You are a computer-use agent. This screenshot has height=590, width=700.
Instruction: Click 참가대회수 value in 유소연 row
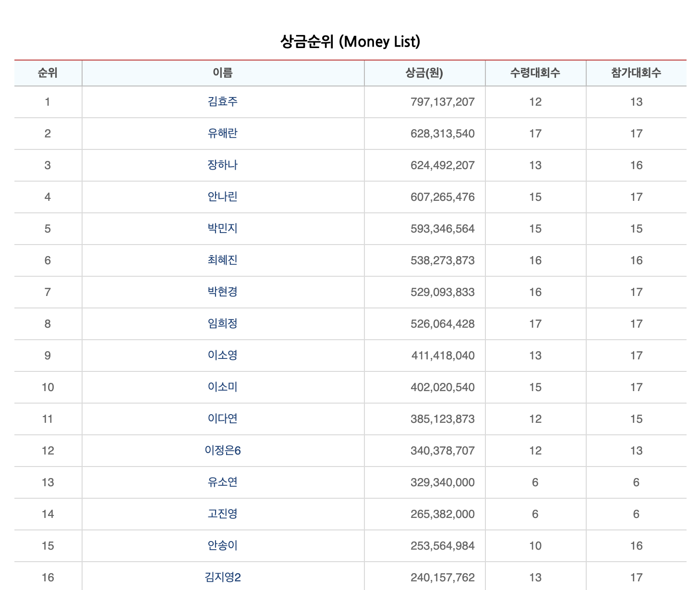pyautogui.click(x=636, y=482)
